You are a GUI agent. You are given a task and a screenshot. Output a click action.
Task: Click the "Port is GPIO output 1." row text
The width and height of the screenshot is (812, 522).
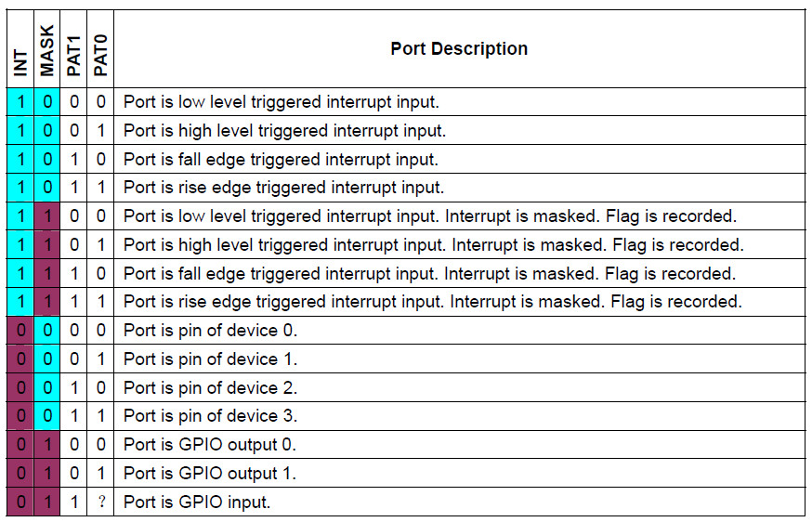coord(209,474)
